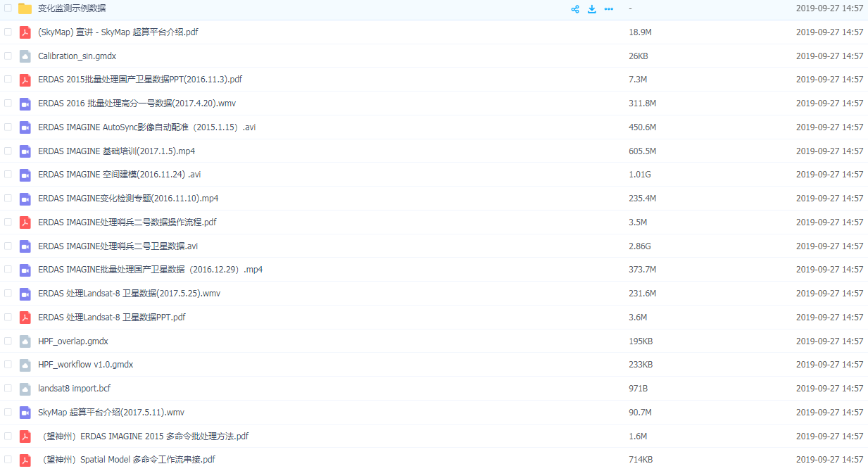Check the box for HPF_workflow v1.0.gmdx
Viewport: 868px width, 471px height.
8,365
